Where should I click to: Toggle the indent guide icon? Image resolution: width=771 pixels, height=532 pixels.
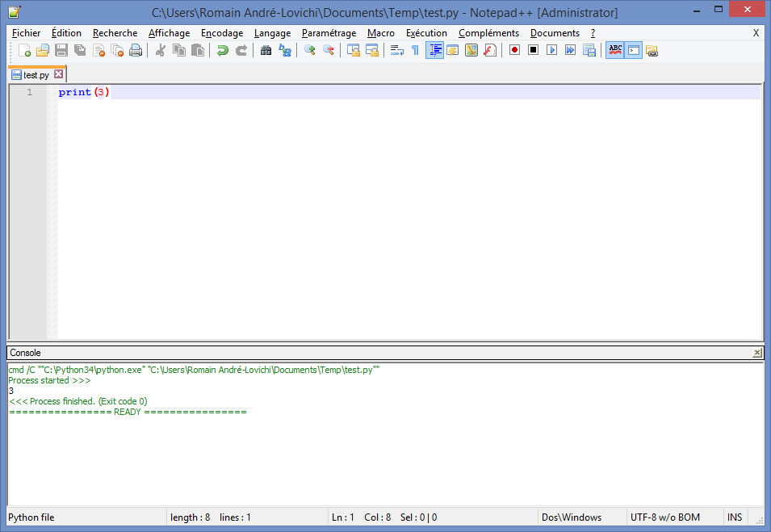coord(434,50)
